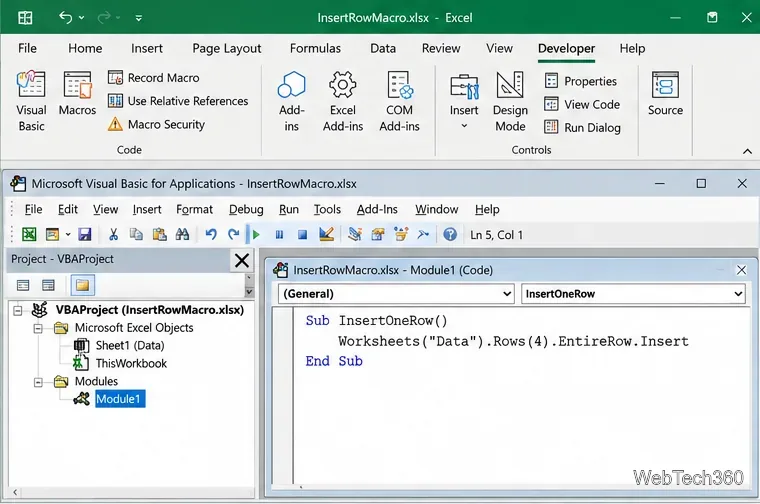Open the Toolbox toolbar icon

423,235
